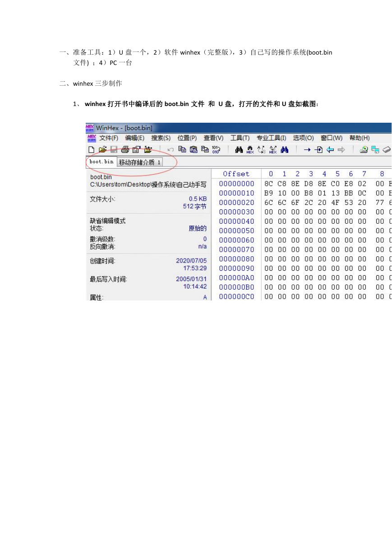The width and height of the screenshot is (392, 554).
Task: Click the blue Back arrow icon
Action: [330, 150]
